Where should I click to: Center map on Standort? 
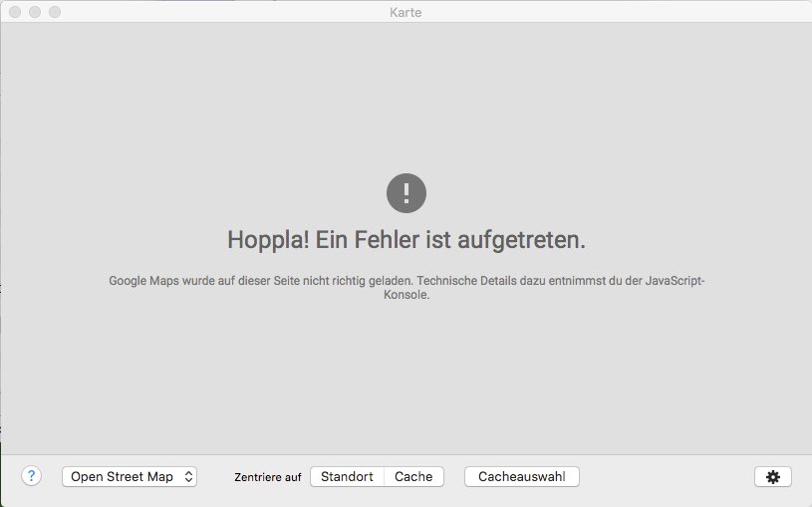point(347,476)
